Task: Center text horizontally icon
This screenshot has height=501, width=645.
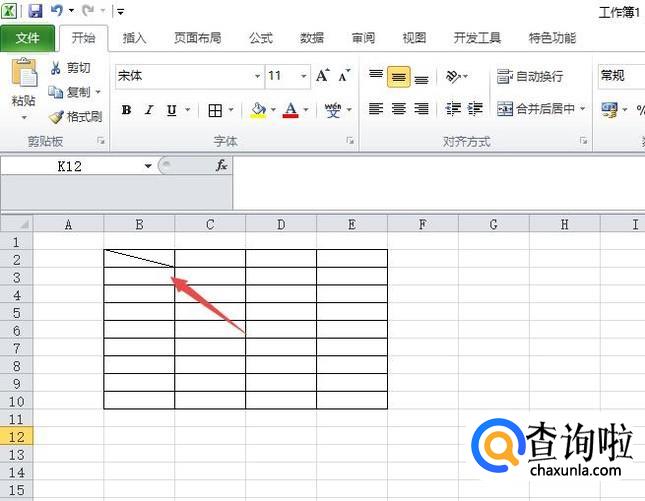Action: click(x=399, y=109)
